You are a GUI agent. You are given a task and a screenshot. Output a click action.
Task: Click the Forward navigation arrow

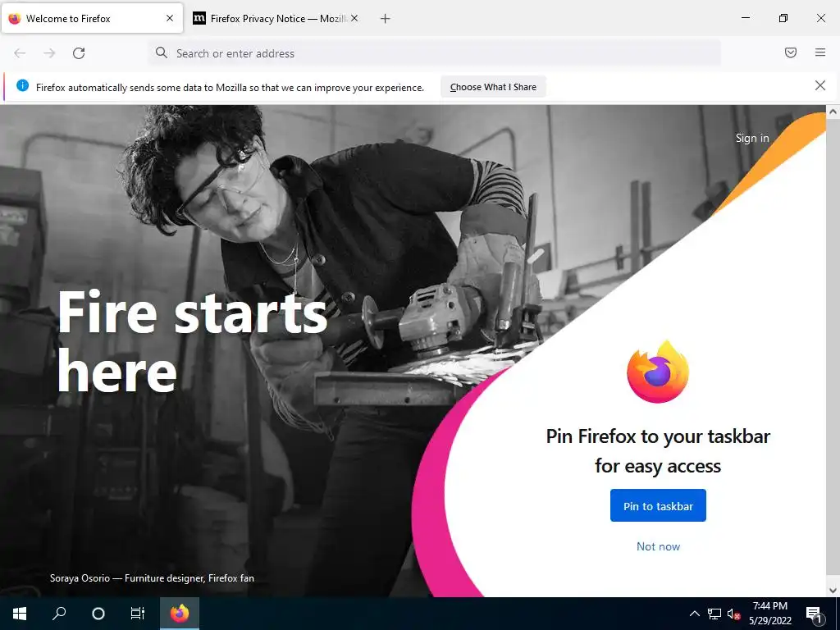[49, 53]
